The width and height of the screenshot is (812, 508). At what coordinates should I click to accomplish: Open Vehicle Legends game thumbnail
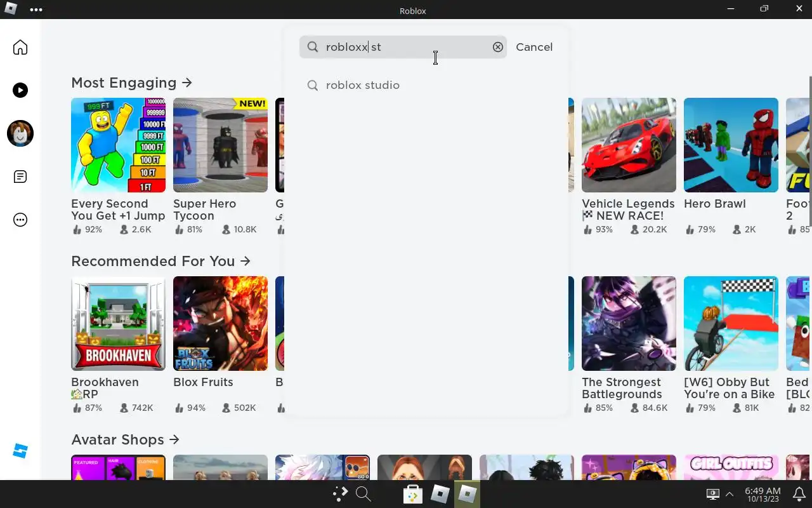629,145
